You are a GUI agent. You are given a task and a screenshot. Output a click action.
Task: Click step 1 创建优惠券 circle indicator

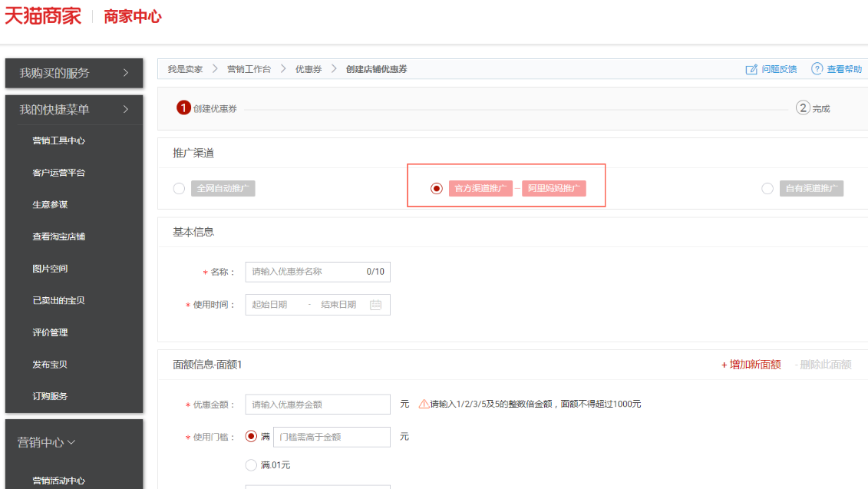tap(183, 107)
